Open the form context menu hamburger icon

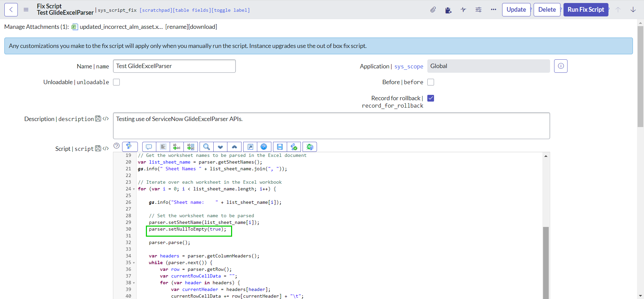26,10
